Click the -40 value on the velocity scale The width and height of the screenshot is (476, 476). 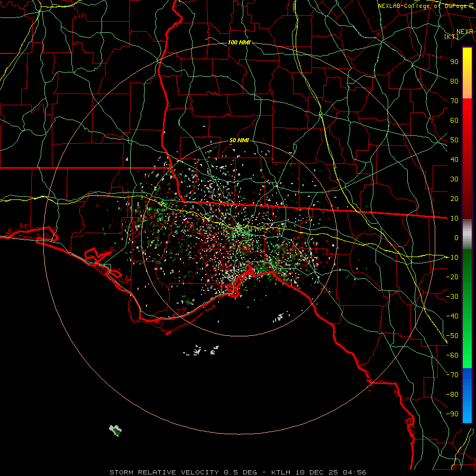(x=452, y=316)
